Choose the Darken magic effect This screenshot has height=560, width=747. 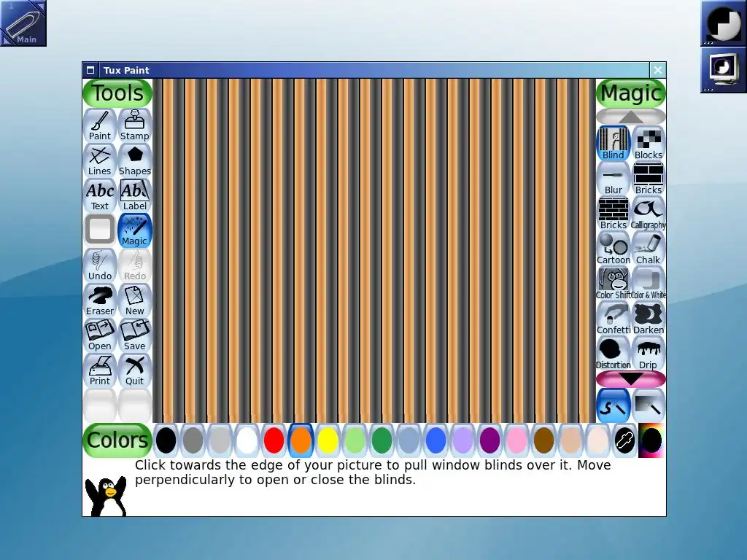648,318
